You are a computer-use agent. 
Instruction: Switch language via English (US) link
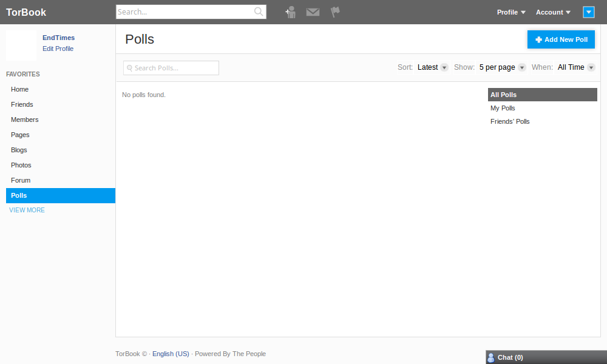171,354
